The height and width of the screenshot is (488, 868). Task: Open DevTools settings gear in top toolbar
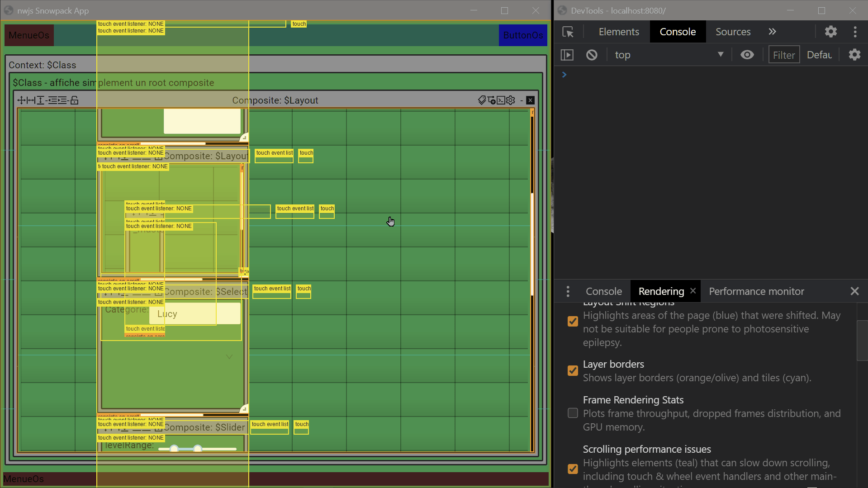click(x=830, y=32)
